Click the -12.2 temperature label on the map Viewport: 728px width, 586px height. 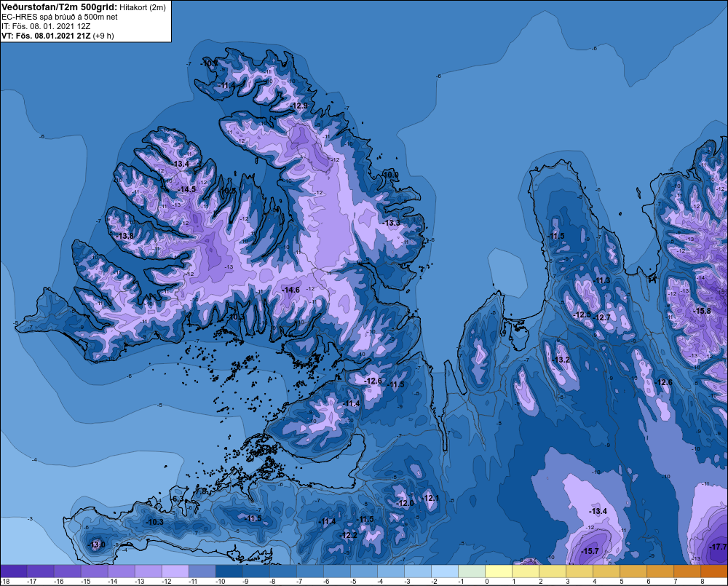(x=349, y=535)
